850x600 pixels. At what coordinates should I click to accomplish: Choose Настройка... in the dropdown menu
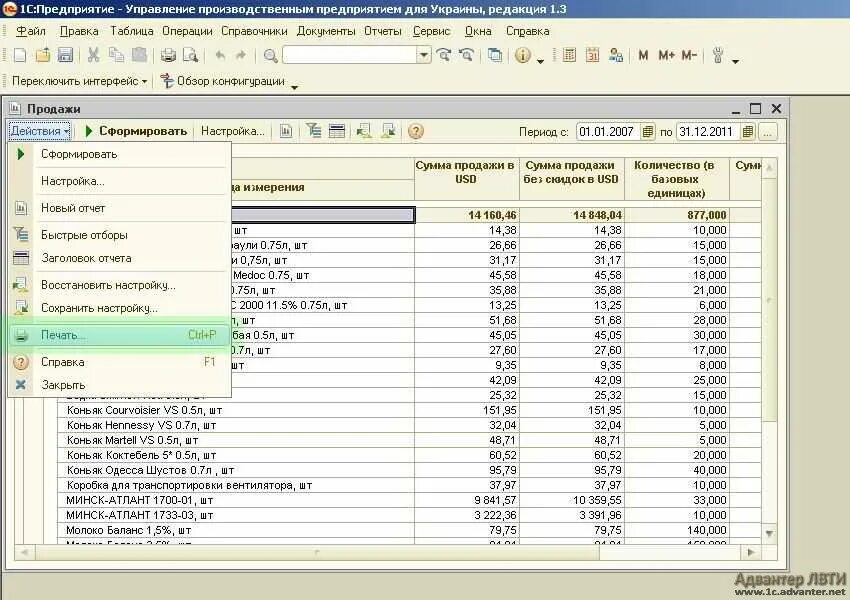pos(119,181)
